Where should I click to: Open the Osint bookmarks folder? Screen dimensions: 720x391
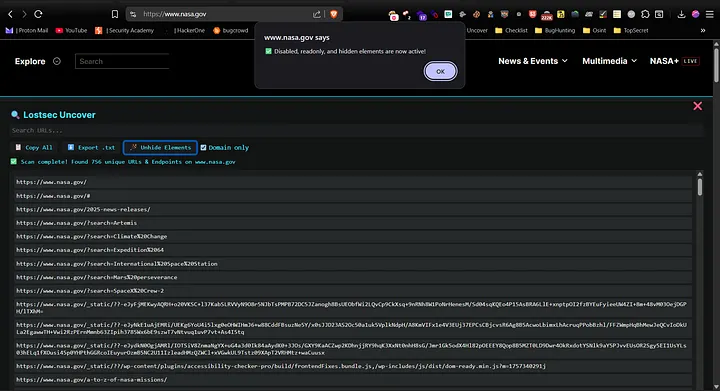coord(594,30)
